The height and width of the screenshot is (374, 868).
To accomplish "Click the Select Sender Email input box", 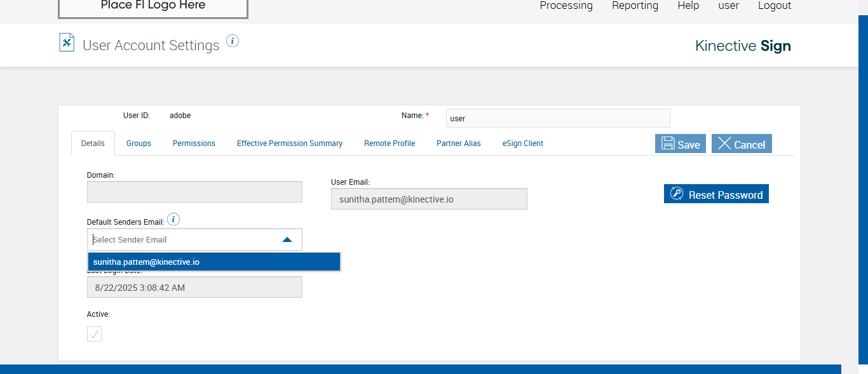I will [194, 239].
